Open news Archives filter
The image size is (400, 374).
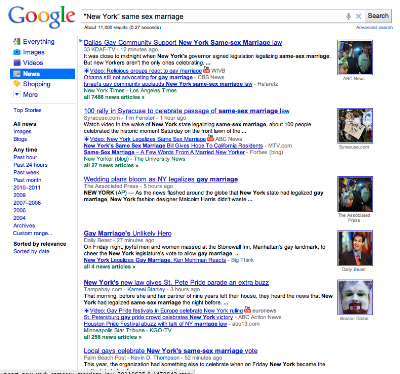pos(24,225)
